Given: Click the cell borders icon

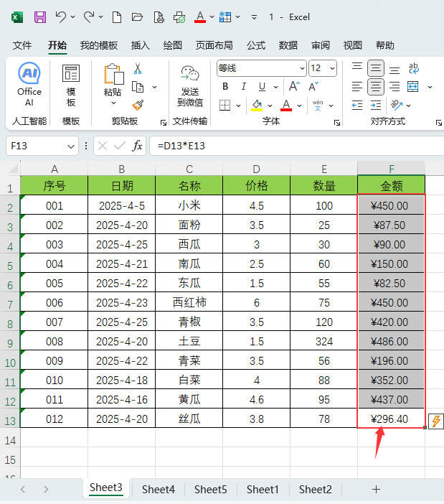Looking at the screenshot, I should pos(225,105).
